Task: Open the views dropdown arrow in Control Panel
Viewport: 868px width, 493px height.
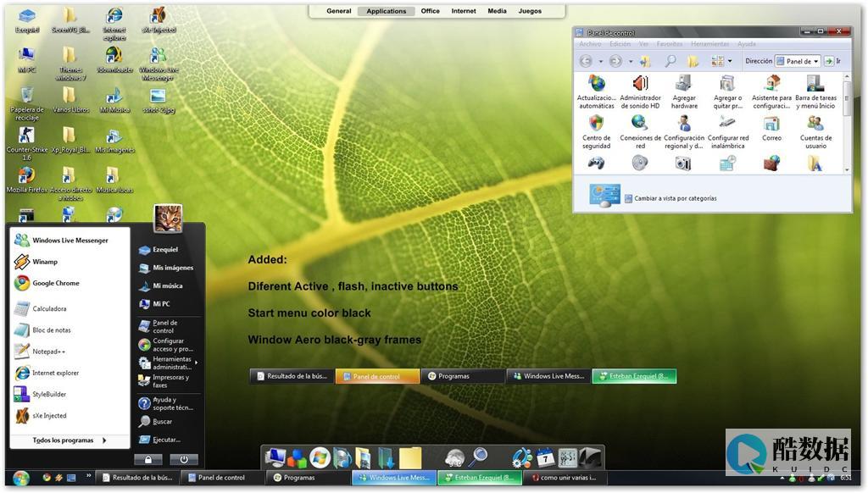Action: point(728,61)
